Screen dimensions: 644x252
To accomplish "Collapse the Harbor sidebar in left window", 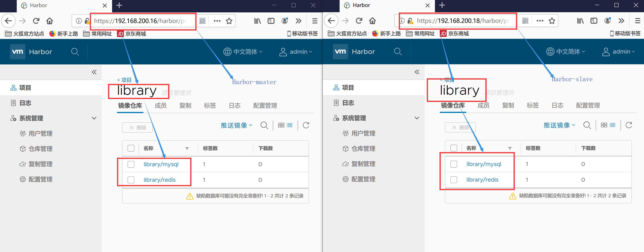I will [x=94, y=72].
